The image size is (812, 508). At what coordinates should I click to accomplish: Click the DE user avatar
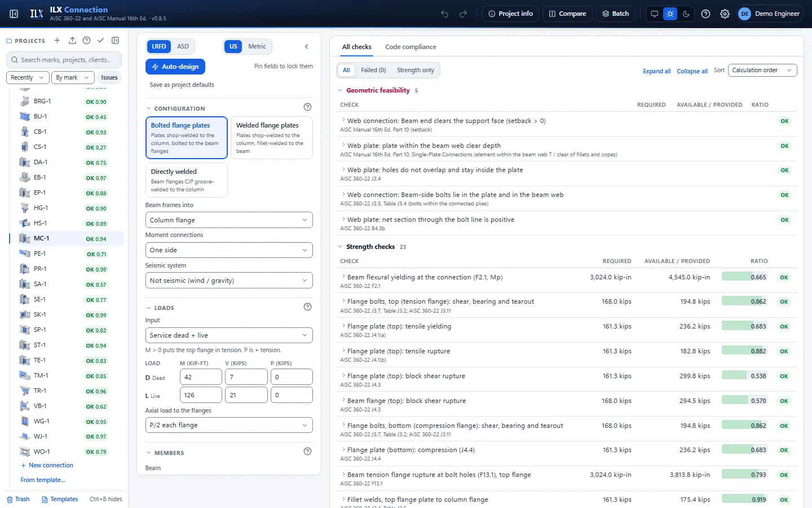coord(744,14)
